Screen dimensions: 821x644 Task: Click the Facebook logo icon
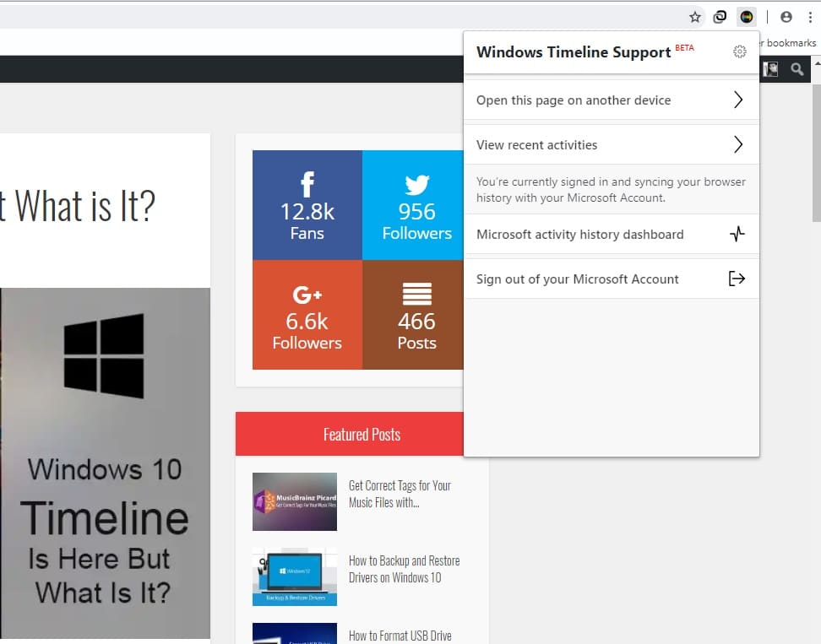[x=307, y=184]
